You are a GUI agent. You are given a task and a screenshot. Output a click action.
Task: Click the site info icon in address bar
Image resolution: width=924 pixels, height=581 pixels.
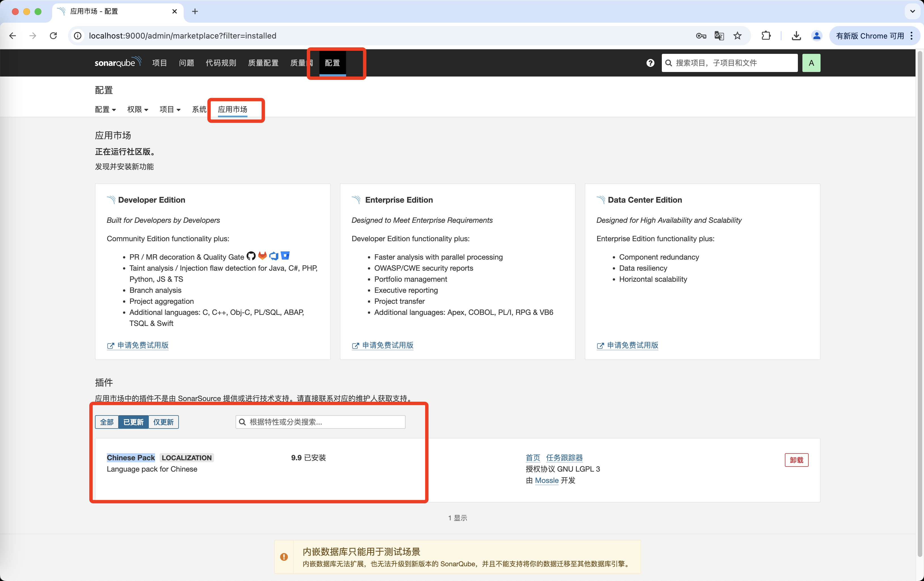(78, 36)
